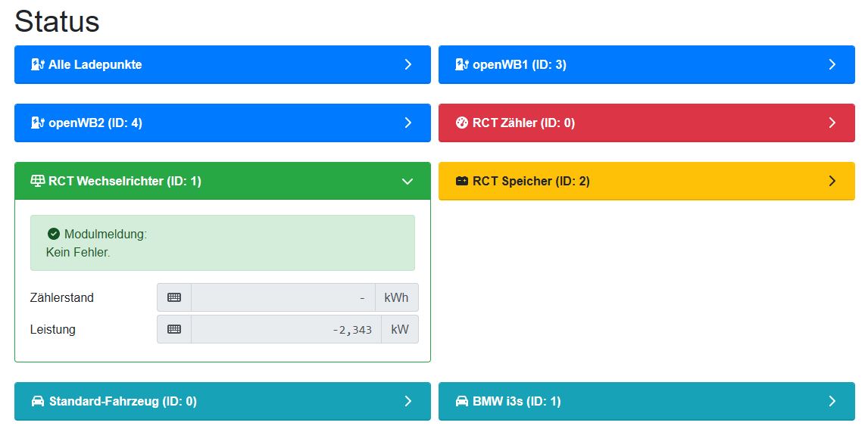868x429 pixels.
Task: Expand RCT Speicher with its chevron arrow
Action: click(x=832, y=182)
